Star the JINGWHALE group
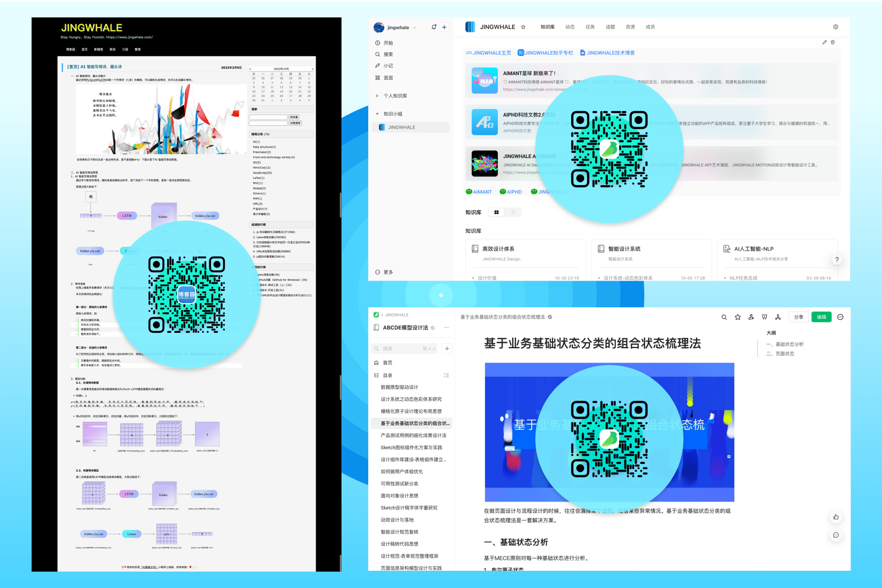The height and width of the screenshot is (588, 882). pos(523,27)
